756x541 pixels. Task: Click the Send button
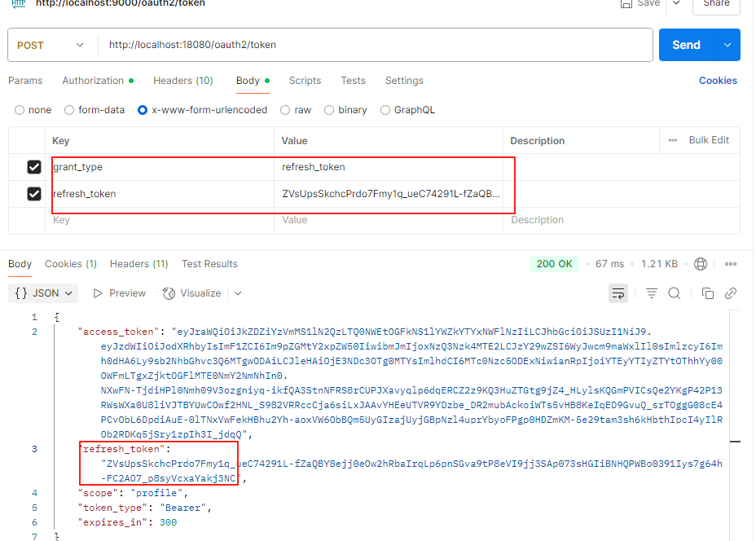point(685,45)
